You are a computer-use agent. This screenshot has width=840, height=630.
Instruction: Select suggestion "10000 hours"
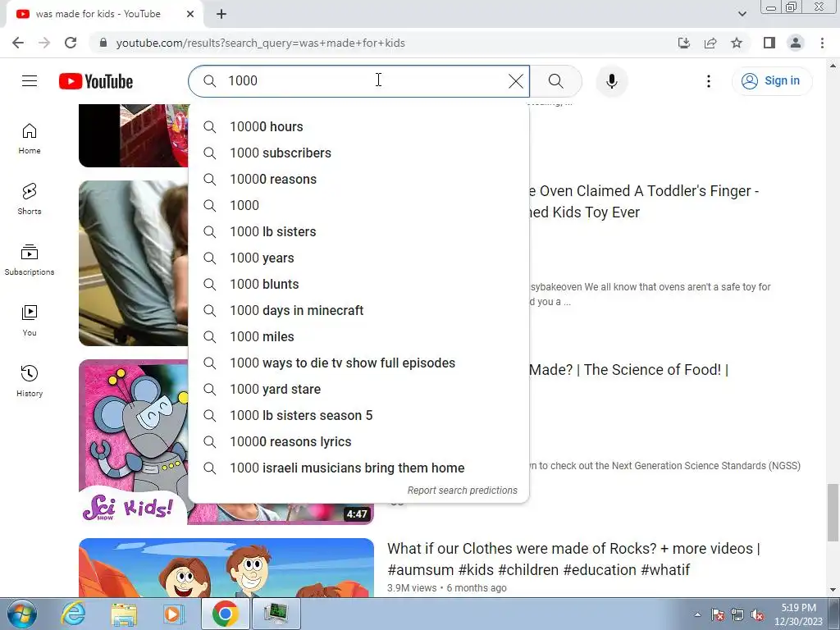pyautogui.click(x=358, y=126)
